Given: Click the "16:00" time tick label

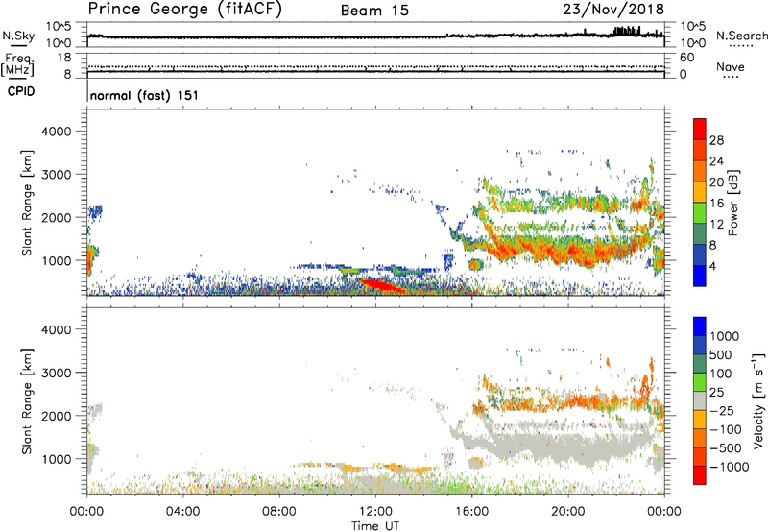Looking at the screenshot, I should point(471,512).
